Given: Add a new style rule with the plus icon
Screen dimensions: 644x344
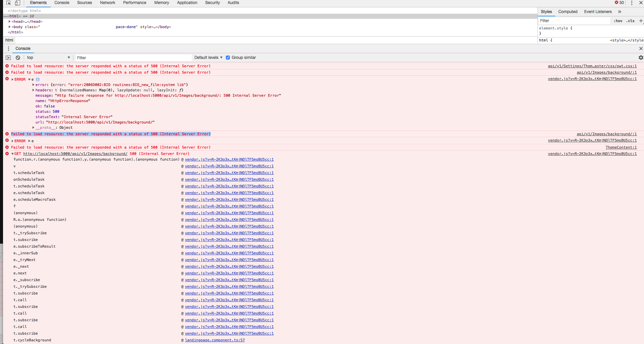Looking at the screenshot, I should click(x=641, y=21).
